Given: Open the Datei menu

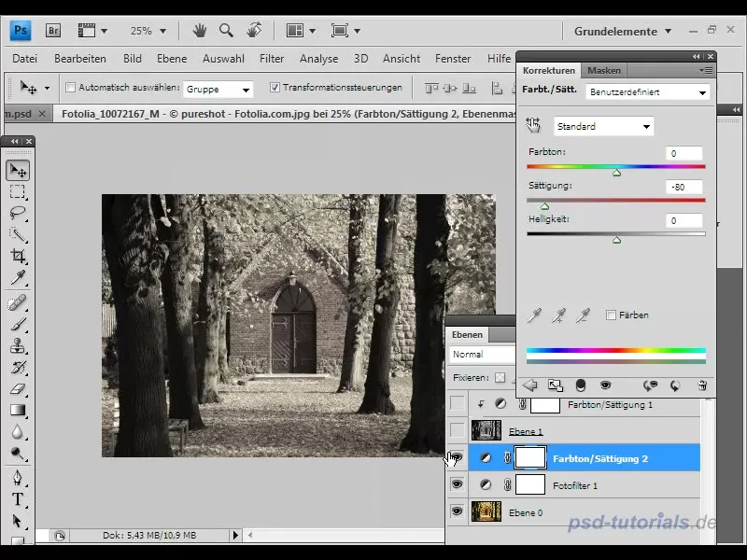Looking at the screenshot, I should [25, 59].
